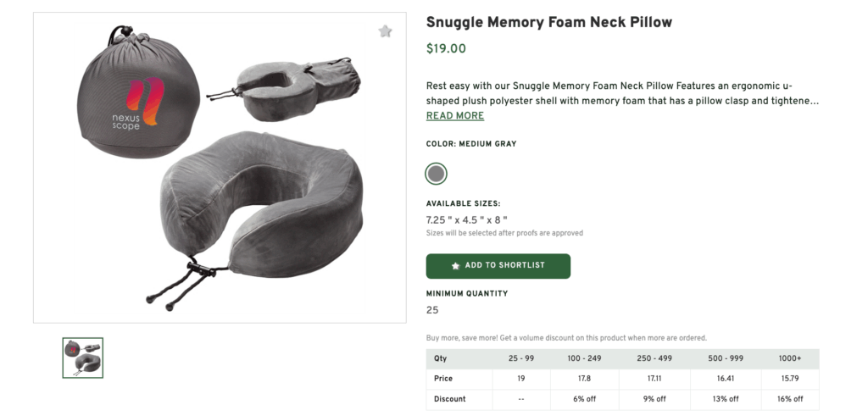This screenshot has height=416, width=868.
Task: Click the 15.79 price cell
Action: pyautogui.click(x=789, y=379)
